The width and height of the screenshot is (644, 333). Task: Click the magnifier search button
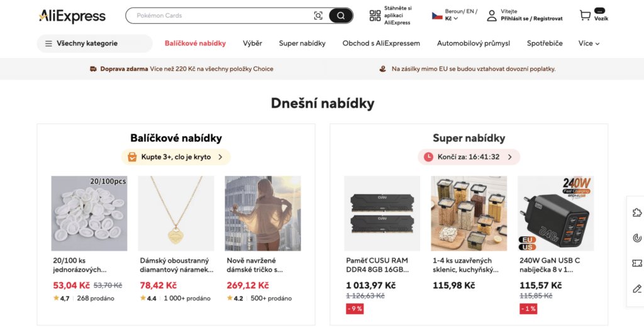pos(340,16)
